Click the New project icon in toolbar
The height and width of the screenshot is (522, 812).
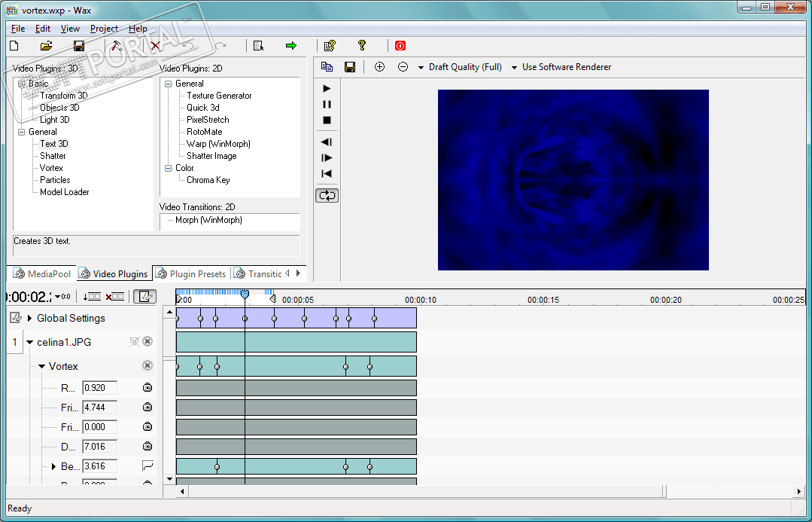14,46
